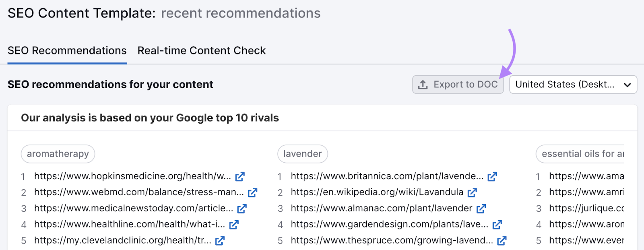
Task: Select the SEO Recommendations tab
Action: coord(67,51)
